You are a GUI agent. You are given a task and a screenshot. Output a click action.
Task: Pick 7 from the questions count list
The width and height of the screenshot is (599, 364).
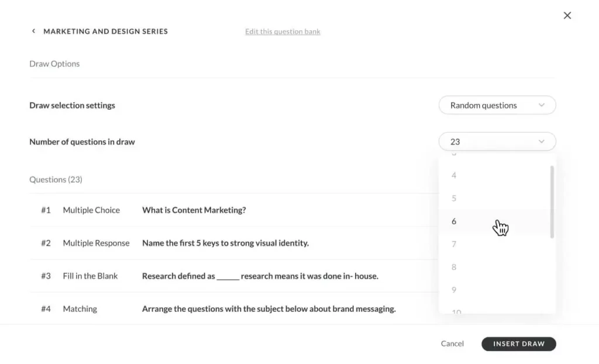point(454,244)
